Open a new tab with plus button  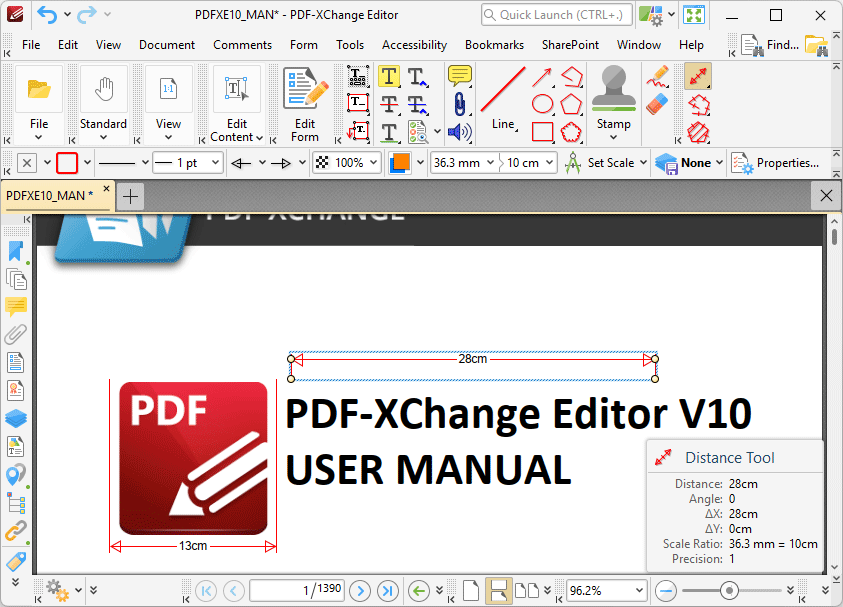tap(130, 196)
